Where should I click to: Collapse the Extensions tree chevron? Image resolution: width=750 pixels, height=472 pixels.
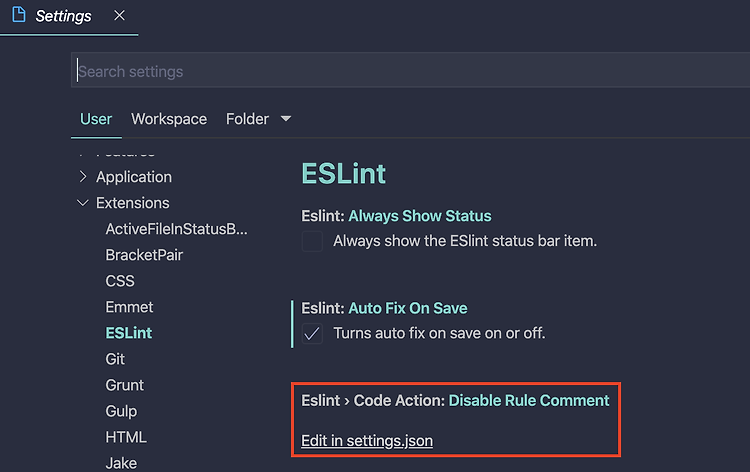tap(83, 203)
